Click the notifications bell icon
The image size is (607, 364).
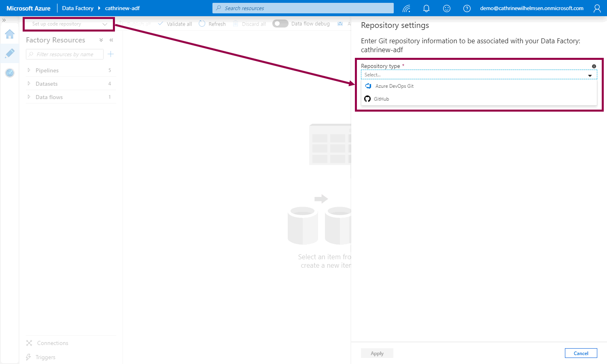tap(426, 8)
